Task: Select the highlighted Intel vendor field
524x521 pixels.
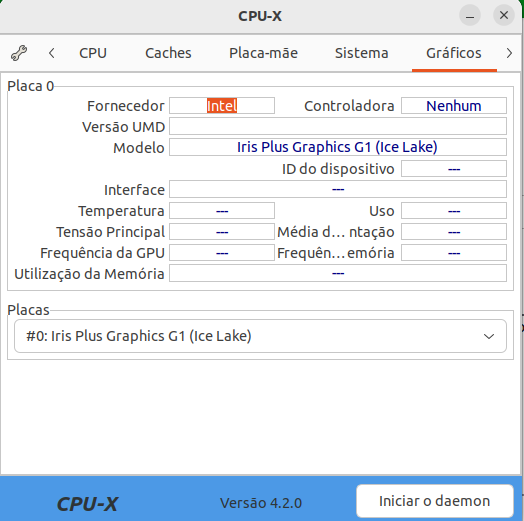Action: pyautogui.click(x=222, y=106)
